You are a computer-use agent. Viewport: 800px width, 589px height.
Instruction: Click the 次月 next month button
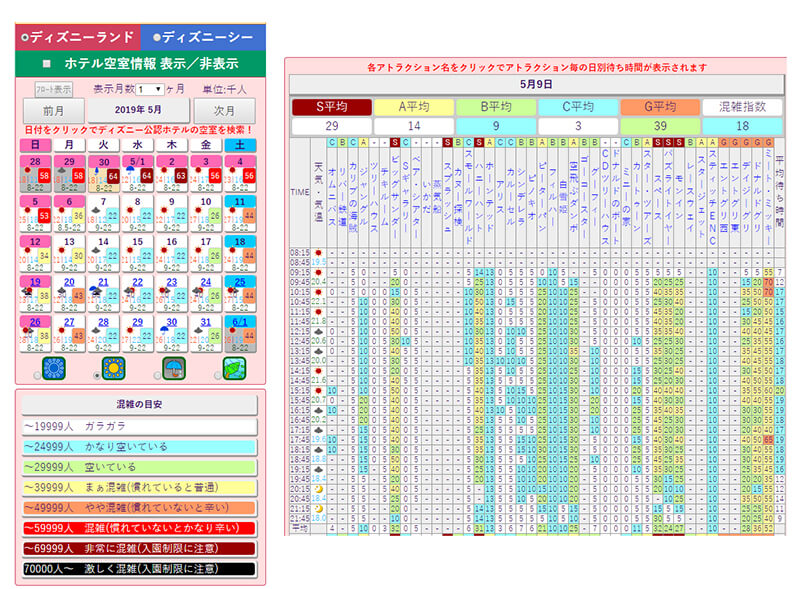[x=224, y=111]
